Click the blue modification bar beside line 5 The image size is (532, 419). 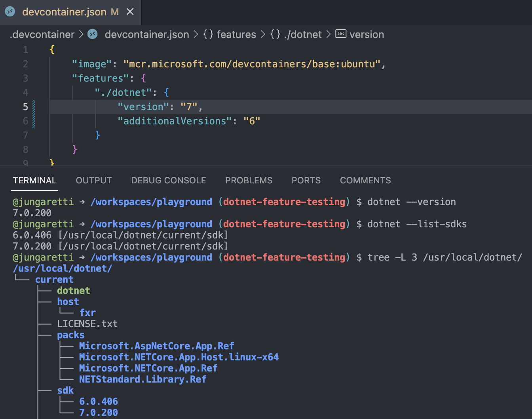click(x=33, y=107)
